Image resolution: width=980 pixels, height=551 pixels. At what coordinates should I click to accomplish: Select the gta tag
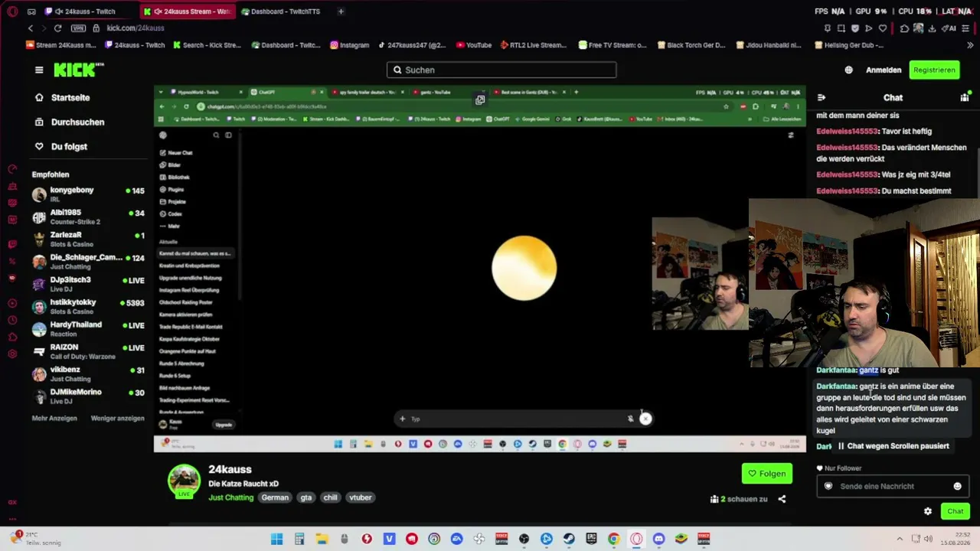(306, 497)
